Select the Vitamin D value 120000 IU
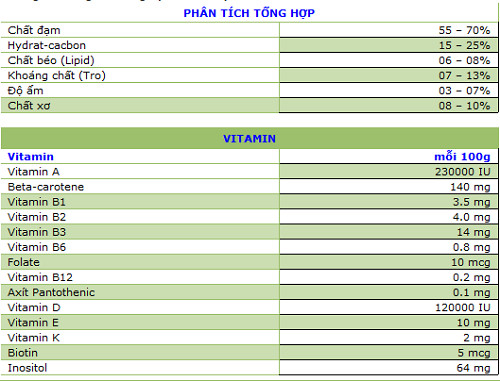Viewport: 500px width, 381px height. (463, 307)
